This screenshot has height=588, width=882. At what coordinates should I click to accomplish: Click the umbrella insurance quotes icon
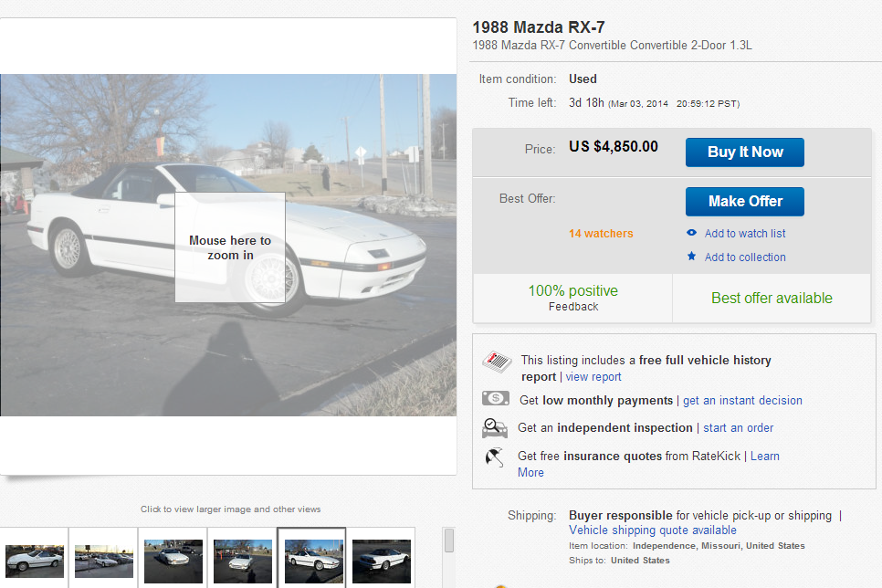click(x=495, y=457)
